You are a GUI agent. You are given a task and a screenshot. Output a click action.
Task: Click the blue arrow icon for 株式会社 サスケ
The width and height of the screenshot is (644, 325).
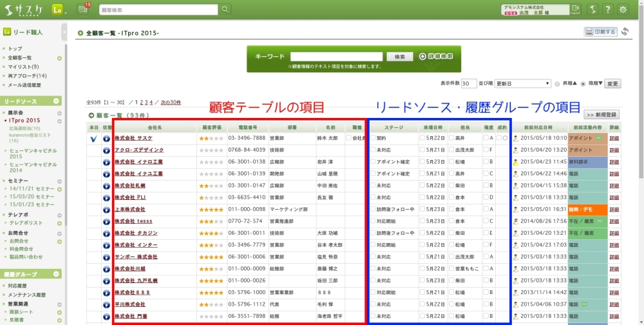(107, 138)
